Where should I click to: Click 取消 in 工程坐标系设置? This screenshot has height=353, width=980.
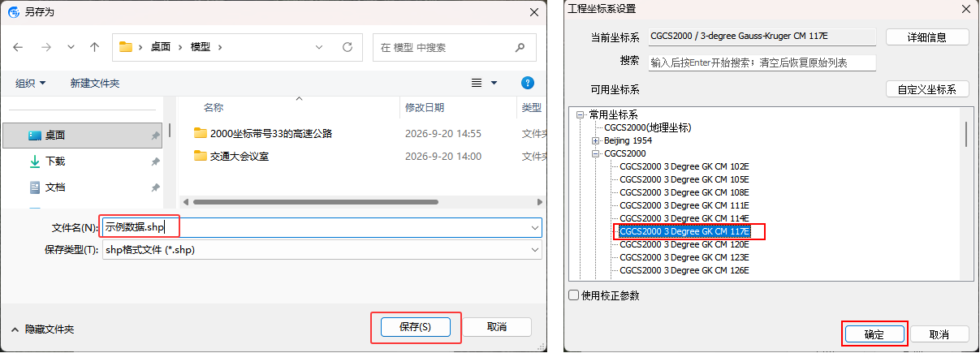pyautogui.click(x=939, y=334)
